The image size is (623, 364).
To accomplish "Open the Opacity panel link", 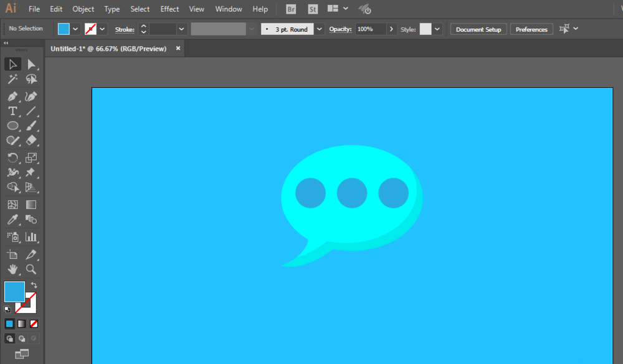I will tap(340, 29).
